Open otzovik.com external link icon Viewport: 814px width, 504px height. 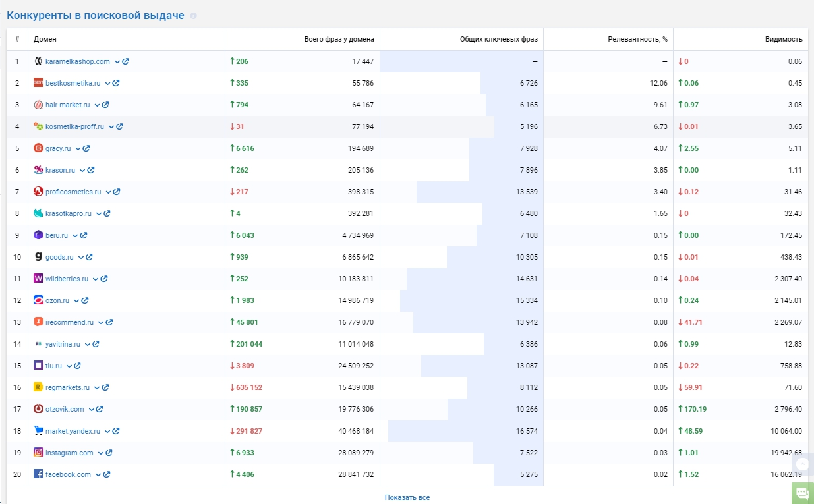100,409
